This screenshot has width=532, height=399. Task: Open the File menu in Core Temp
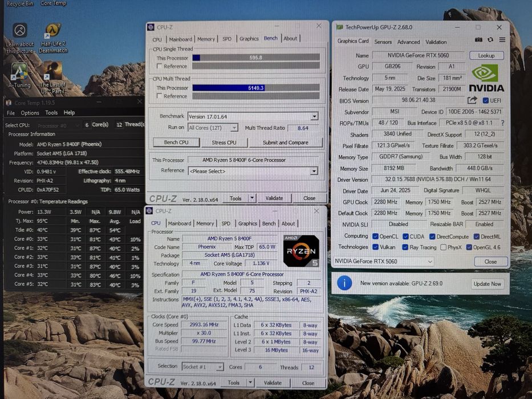pyautogui.click(x=11, y=113)
